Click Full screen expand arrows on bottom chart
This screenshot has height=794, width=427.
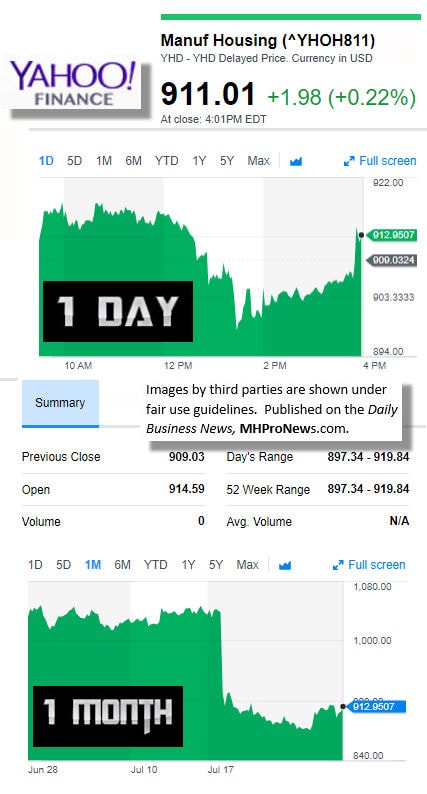[338, 565]
